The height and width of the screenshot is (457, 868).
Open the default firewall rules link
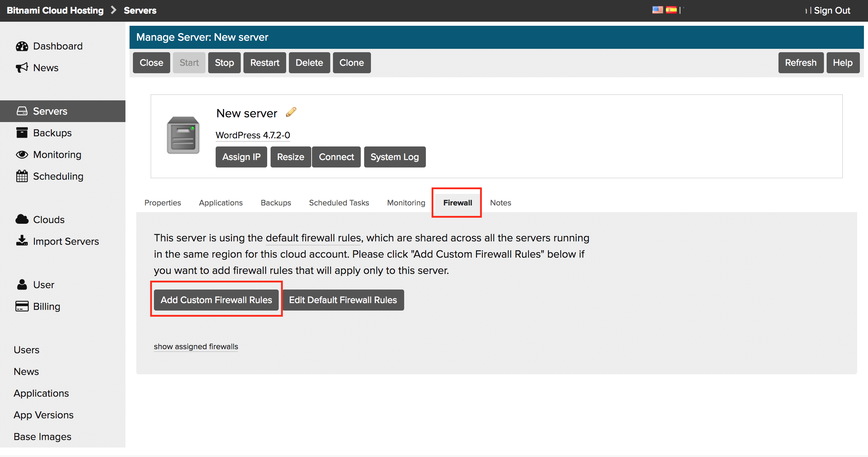coord(313,238)
